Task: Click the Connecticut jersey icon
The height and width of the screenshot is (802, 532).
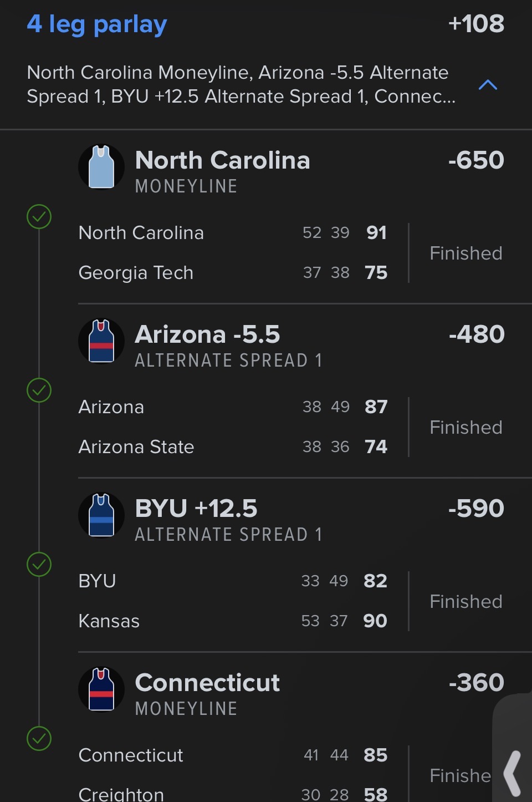Action: (101, 689)
